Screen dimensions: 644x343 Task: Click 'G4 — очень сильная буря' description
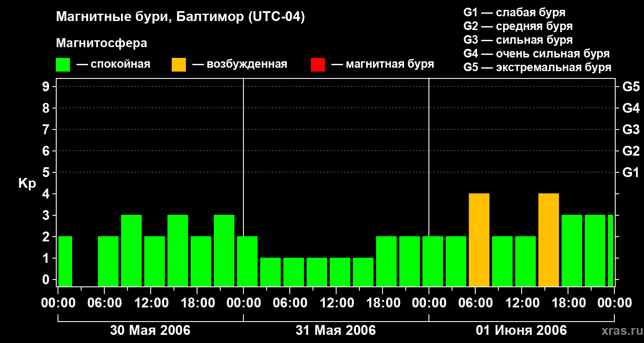[x=537, y=54]
